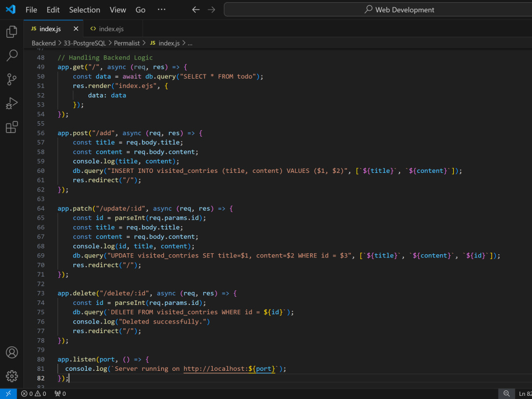This screenshot has height=399, width=532.
Task: Click the line number 82 gutter
Action: click(x=40, y=378)
